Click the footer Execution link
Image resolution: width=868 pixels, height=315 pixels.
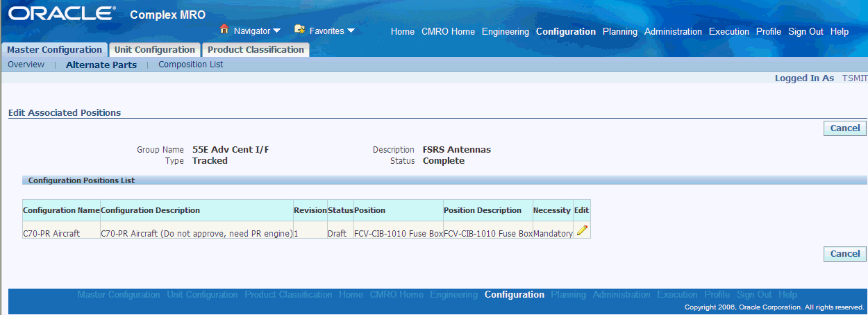677,295
